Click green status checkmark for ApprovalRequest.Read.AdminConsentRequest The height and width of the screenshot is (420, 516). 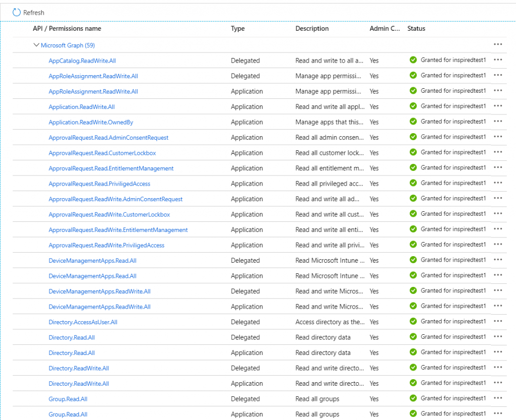[413, 137]
